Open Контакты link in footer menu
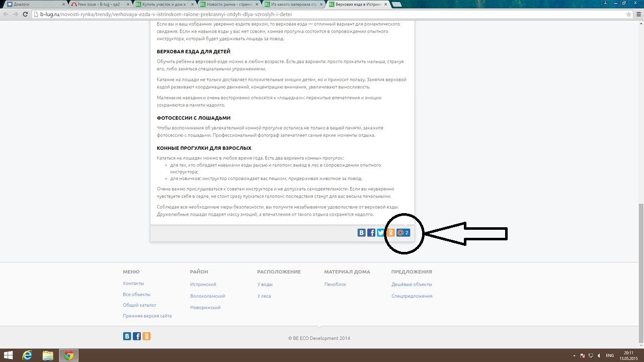Screen dimensions: 644x362 [133, 284]
